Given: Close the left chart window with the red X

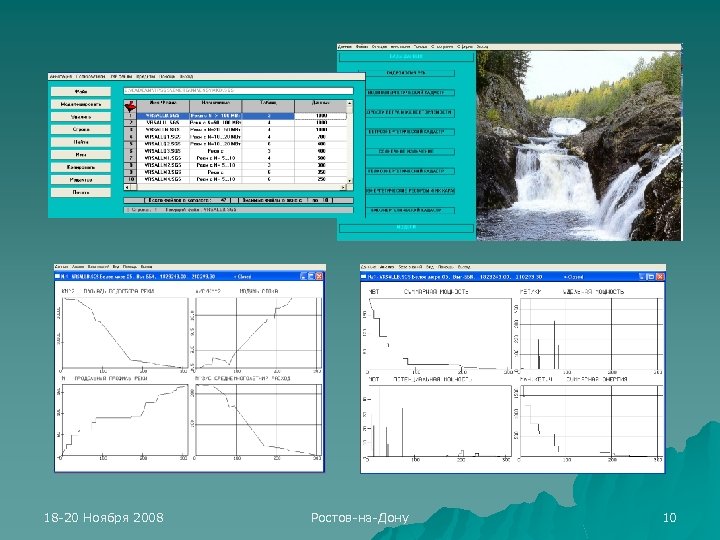Looking at the screenshot, I should pos(319,276).
